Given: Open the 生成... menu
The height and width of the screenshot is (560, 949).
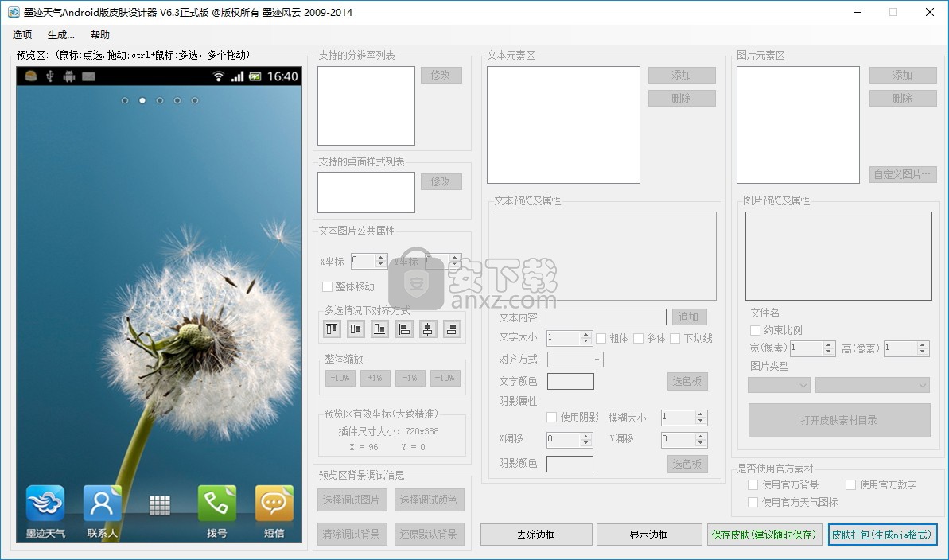Looking at the screenshot, I should tap(61, 35).
